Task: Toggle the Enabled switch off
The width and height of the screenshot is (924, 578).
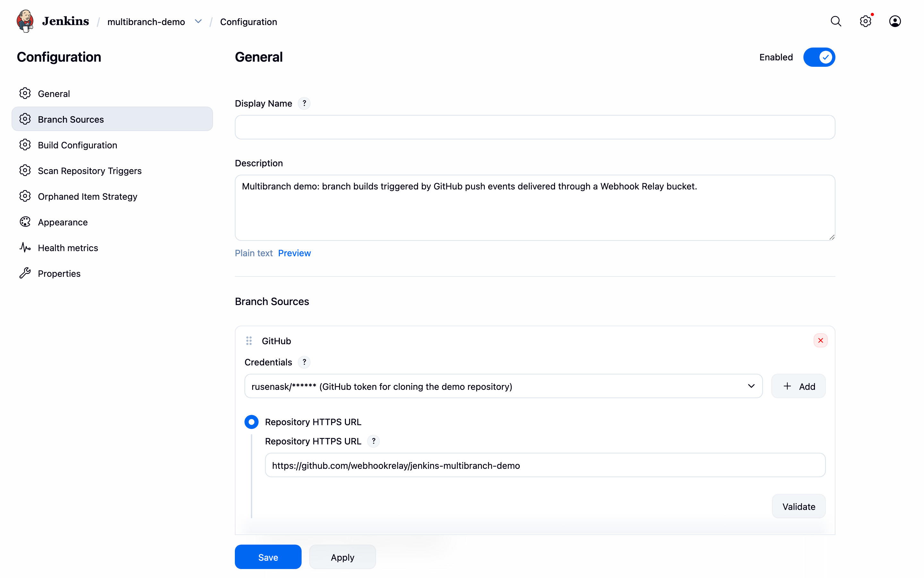Action: point(819,57)
